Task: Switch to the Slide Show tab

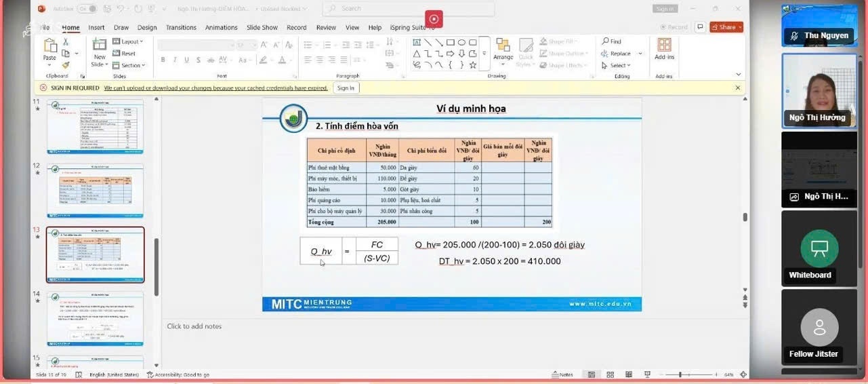Action: pyautogui.click(x=262, y=28)
